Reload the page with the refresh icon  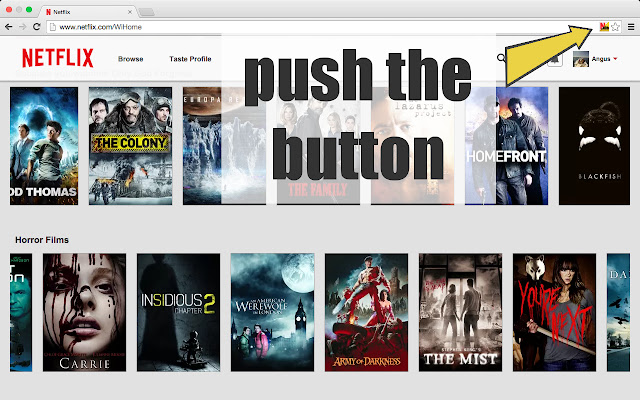point(37,27)
